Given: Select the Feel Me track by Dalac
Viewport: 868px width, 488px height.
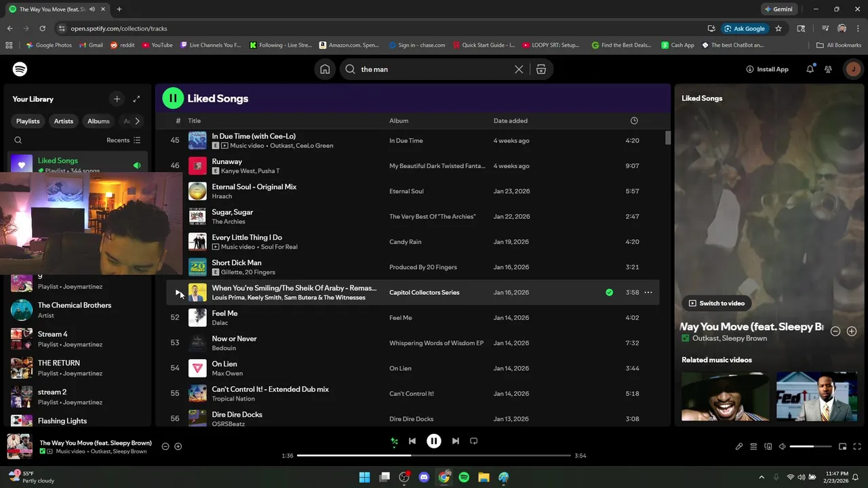Looking at the screenshot, I should pyautogui.click(x=413, y=318).
